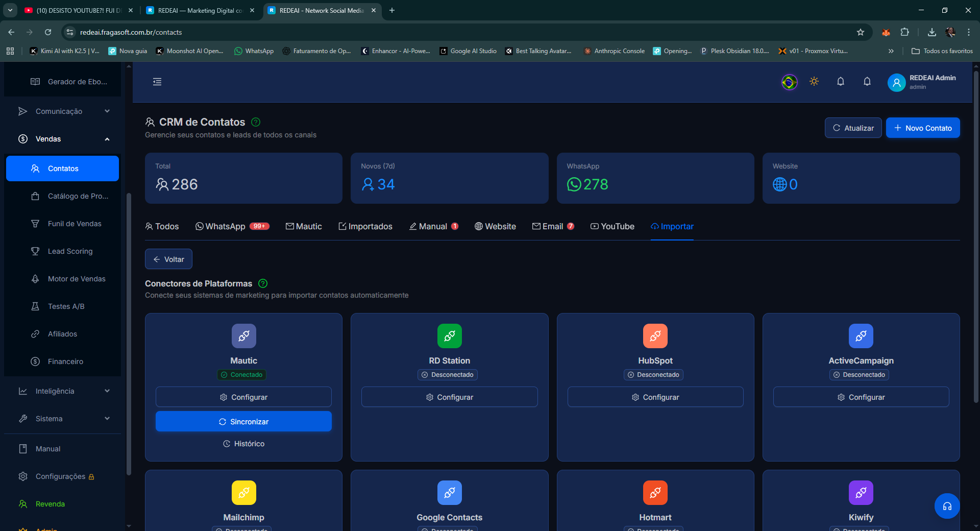
Task: Select the Mautic tab
Action: pos(304,226)
